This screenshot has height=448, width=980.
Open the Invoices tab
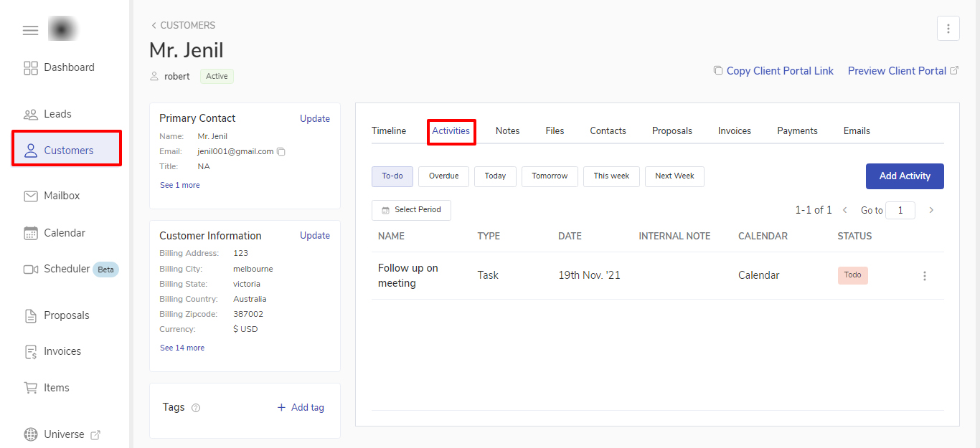pyautogui.click(x=734, y=131)
